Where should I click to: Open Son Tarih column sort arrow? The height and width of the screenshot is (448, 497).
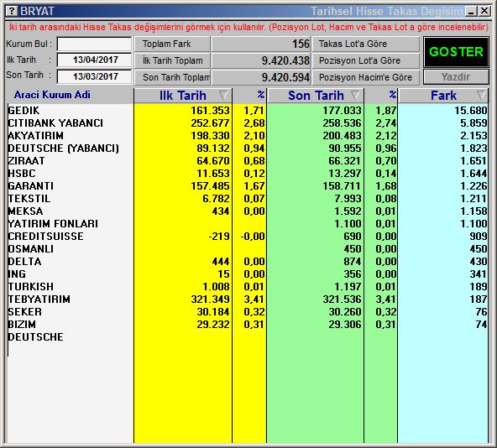click(355, 95)
